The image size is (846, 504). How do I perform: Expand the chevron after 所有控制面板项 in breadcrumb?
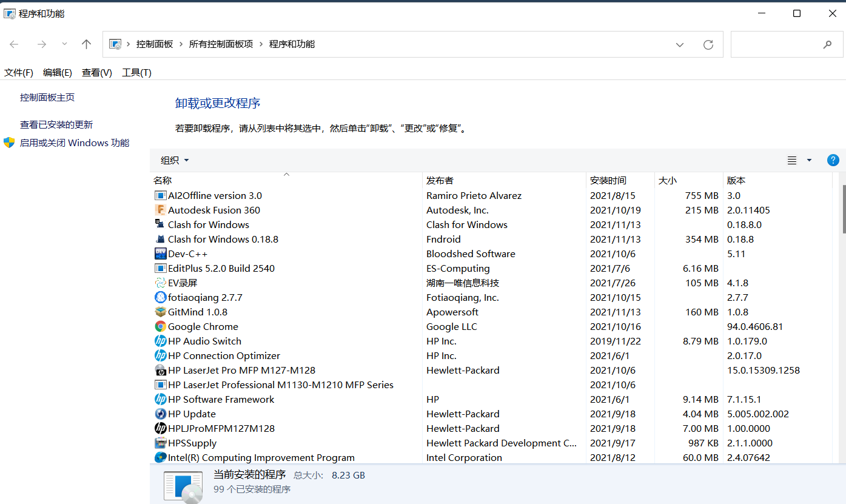(261, 44)
